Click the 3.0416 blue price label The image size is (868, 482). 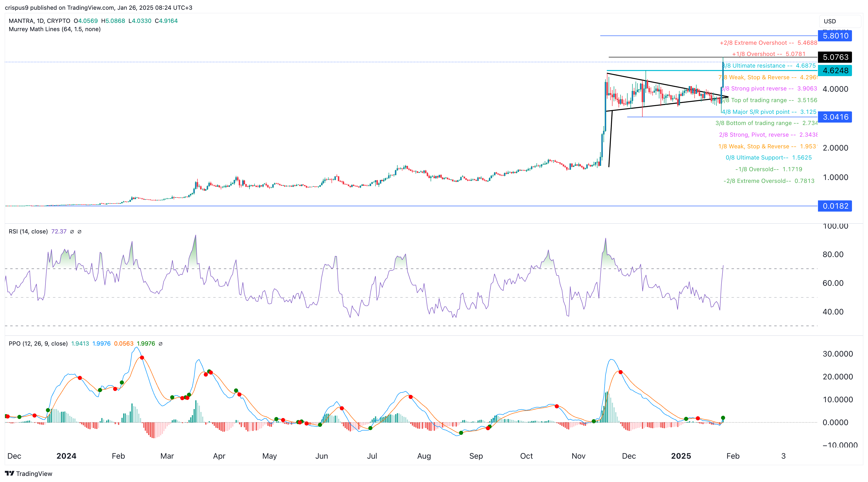[x=835, y=117]
